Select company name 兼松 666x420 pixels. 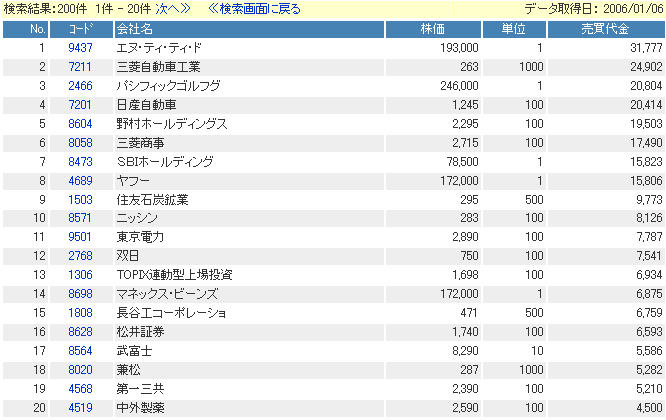pos(128,370)
